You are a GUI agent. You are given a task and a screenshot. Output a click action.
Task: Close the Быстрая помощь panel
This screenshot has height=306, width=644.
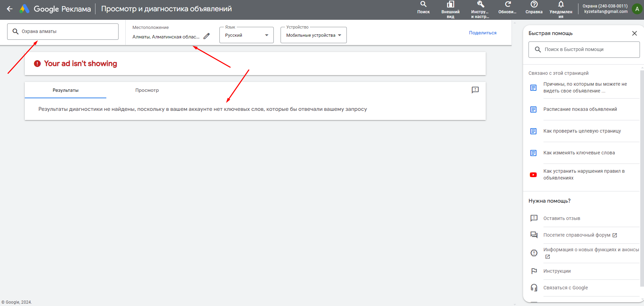[634, 33]
